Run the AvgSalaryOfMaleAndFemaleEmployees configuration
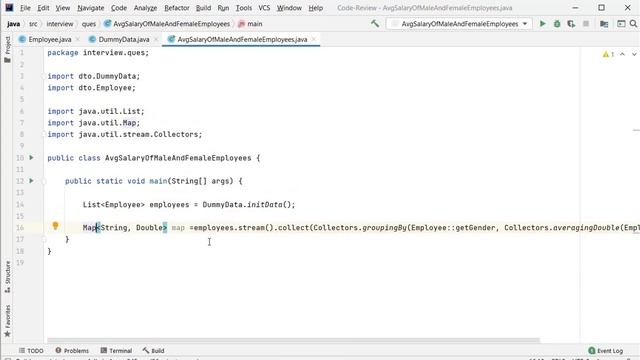The image size is (640, 360). [542, 24]
